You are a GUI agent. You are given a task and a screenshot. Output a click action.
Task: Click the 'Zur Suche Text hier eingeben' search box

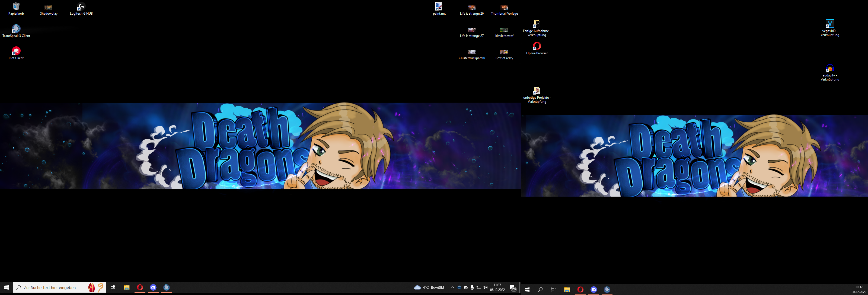point(60,287)
